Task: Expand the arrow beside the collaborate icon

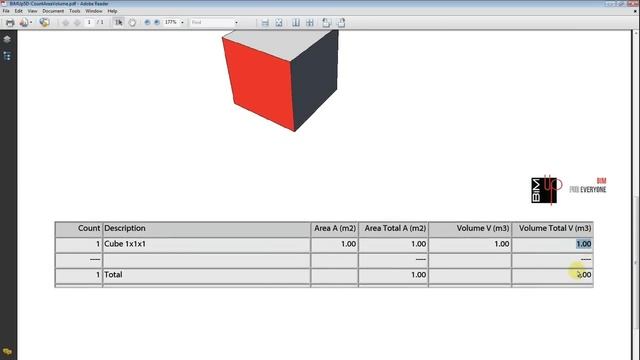Action: click(31, 23)
